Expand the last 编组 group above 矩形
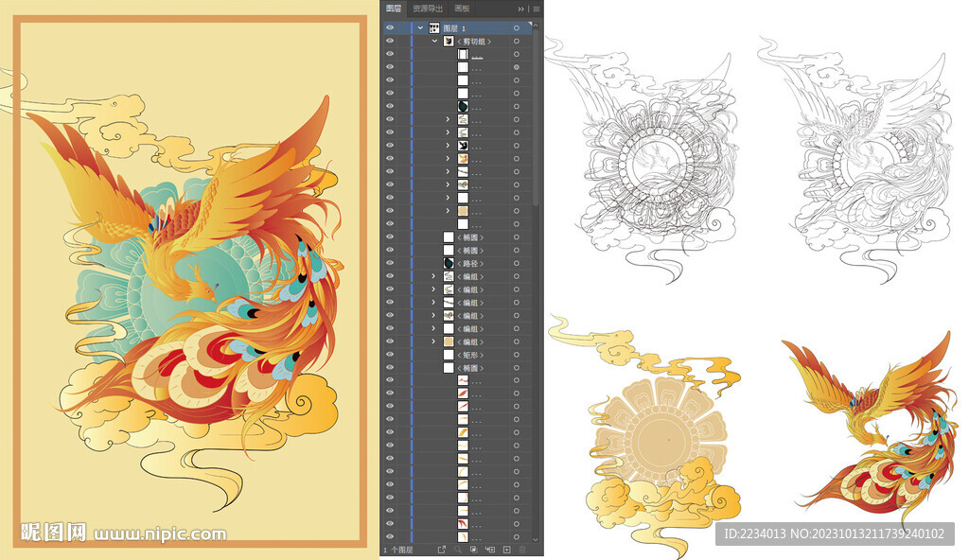Screen dimensions: 969x560 tap(434, 341)
